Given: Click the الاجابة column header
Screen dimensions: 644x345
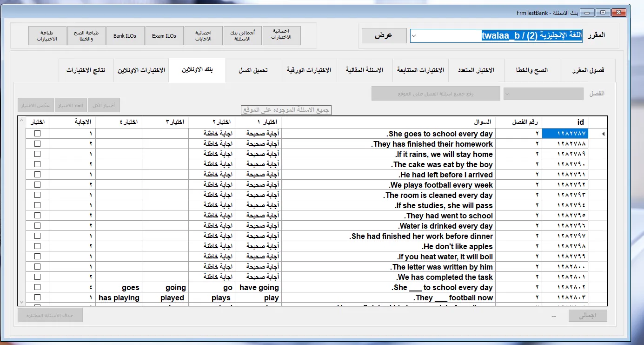Looking at the screenshot, I should tap(72, 122).
